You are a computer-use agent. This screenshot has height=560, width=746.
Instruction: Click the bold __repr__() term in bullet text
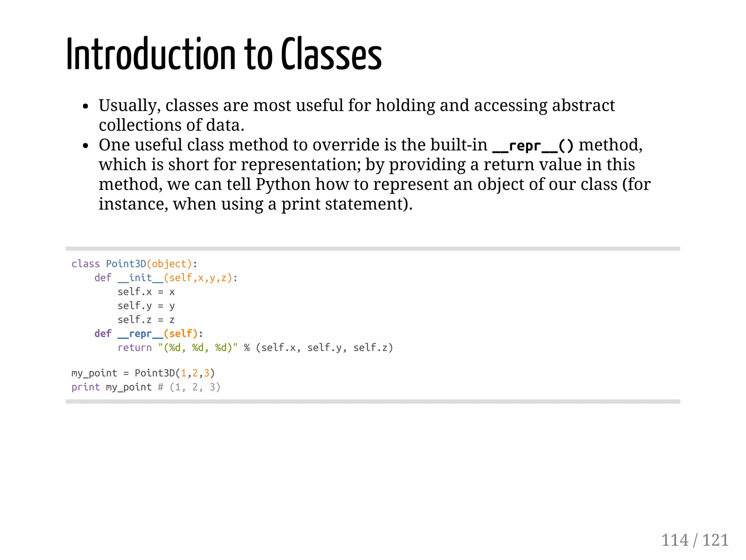(533, 145)
